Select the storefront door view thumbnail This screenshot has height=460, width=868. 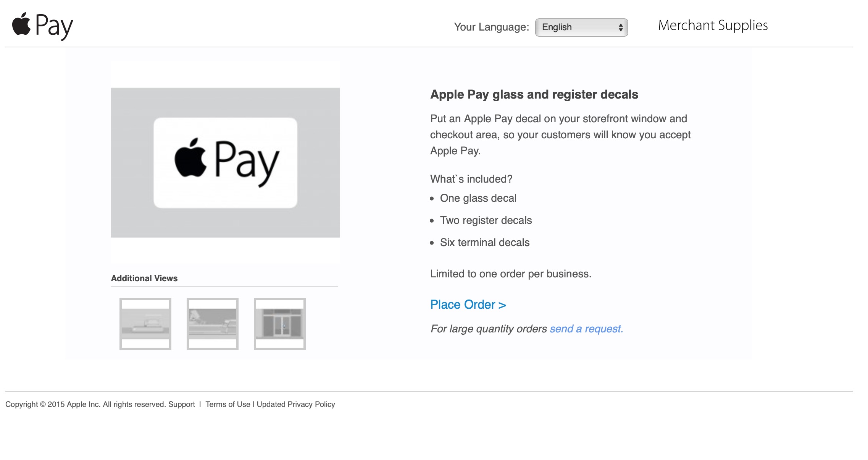point(280,324)
